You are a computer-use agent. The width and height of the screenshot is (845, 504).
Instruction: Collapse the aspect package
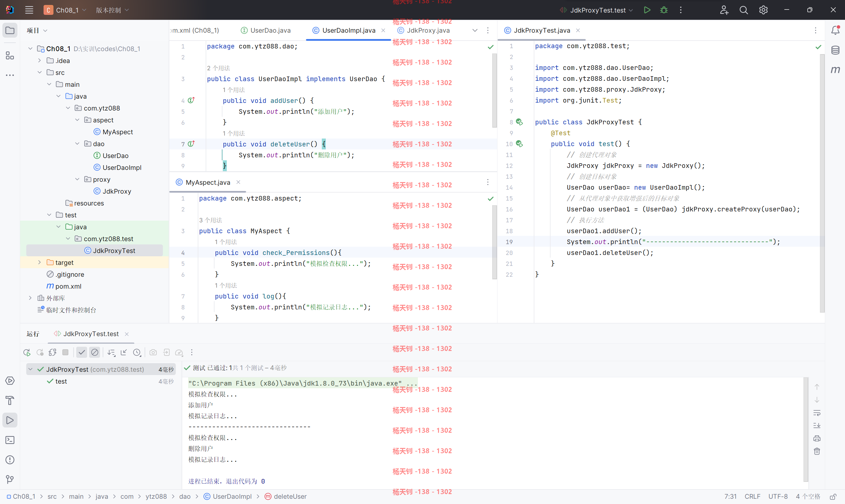[77, 120]
